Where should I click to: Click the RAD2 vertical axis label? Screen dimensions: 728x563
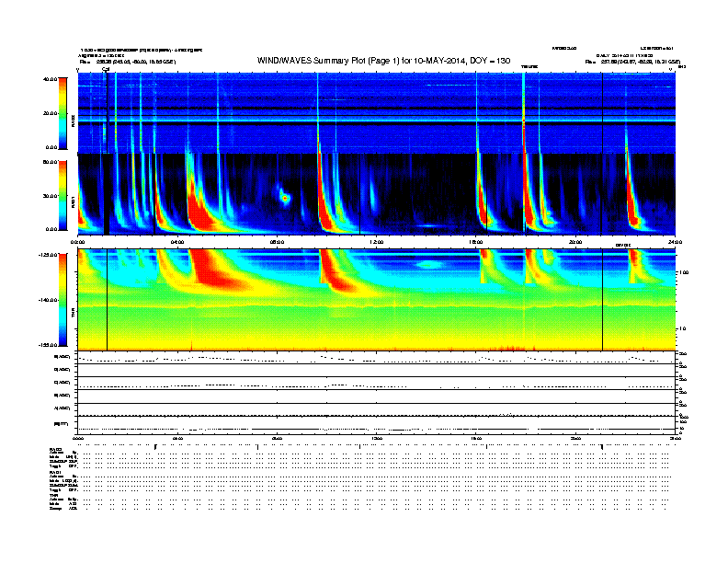point(73,121)
